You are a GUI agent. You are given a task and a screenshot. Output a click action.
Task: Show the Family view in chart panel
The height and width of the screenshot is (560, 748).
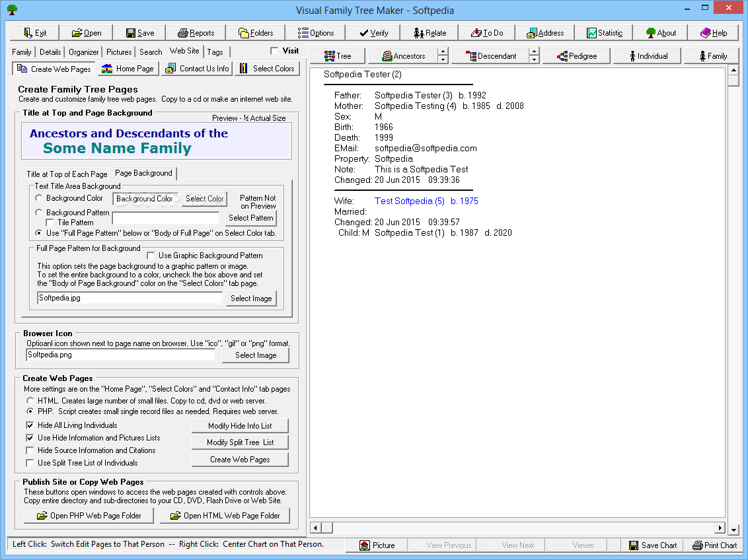pos(713,55)
